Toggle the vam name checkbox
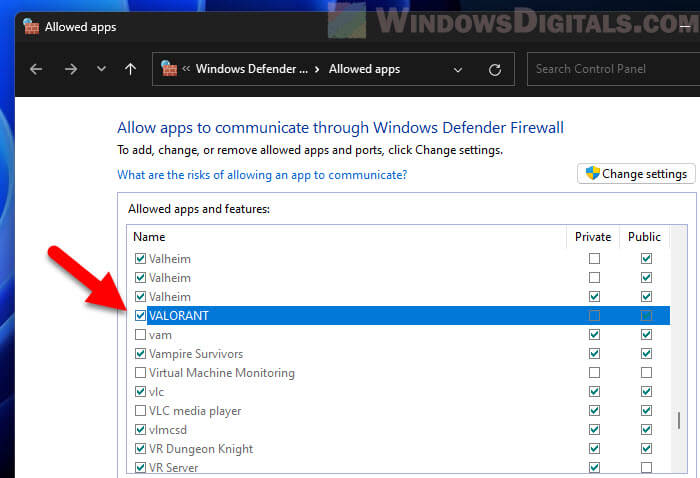This screenshot has width=700, height=478. coord(140,335)
